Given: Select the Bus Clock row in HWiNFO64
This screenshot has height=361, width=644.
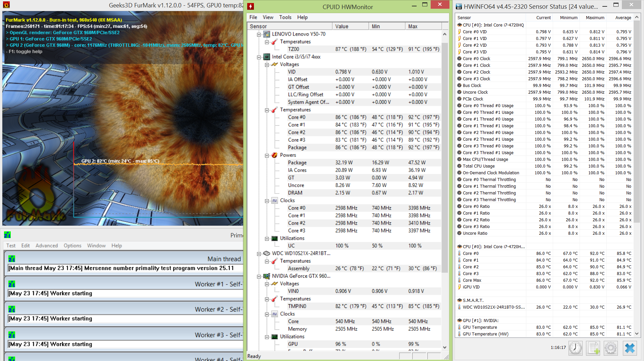Looking at the screenshot, I should [545, 85].
